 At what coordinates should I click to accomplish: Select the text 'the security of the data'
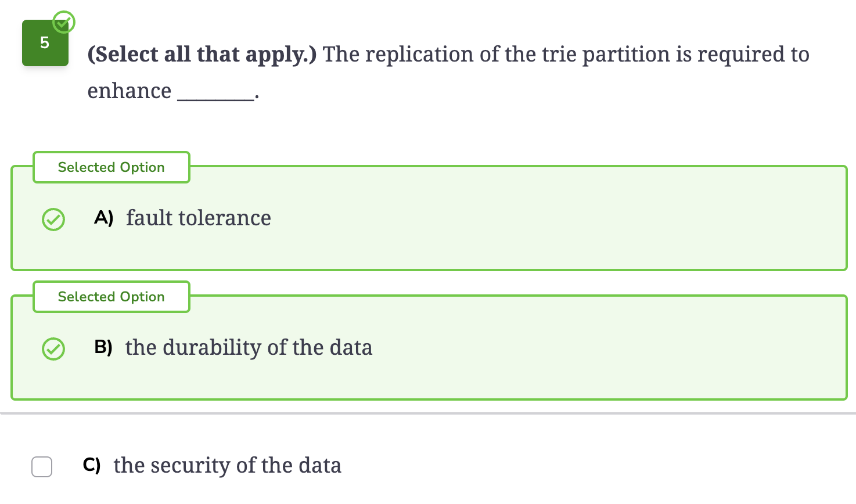tap(228, 465)
